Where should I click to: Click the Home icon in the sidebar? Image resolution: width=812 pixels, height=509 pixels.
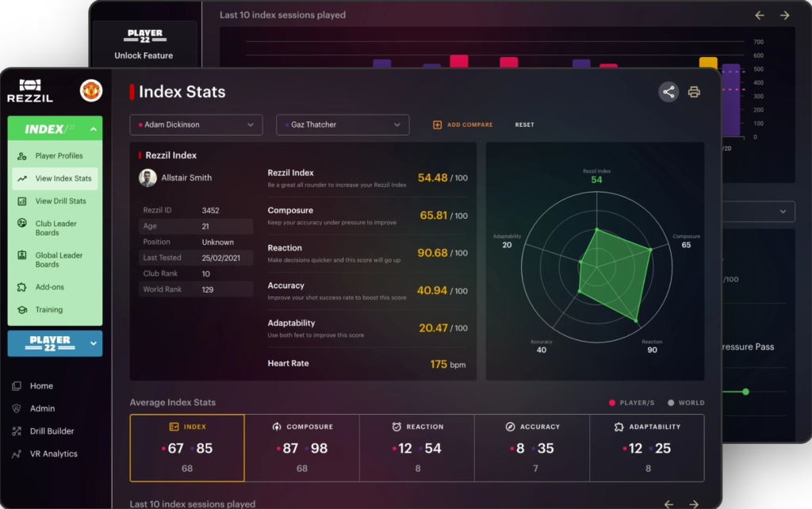[x=17, y=386]
